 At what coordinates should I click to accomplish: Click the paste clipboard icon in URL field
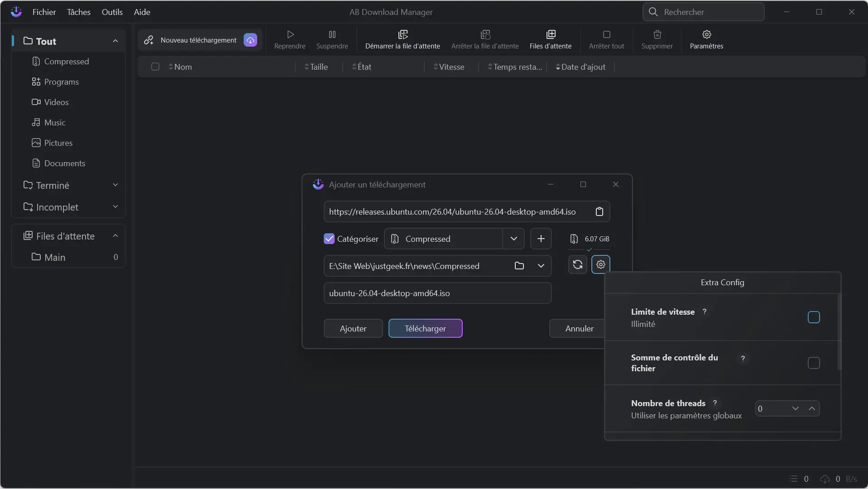(x=599, y=211)
